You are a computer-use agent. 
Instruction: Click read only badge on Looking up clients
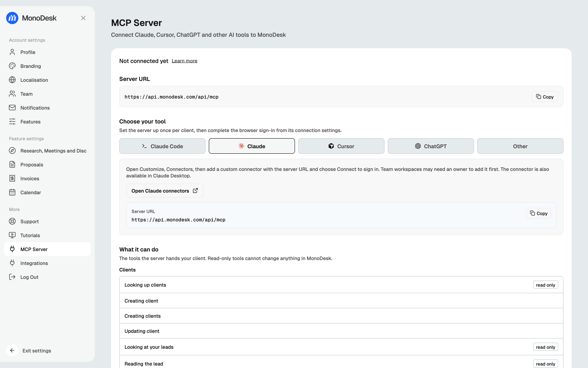(546, 285)
